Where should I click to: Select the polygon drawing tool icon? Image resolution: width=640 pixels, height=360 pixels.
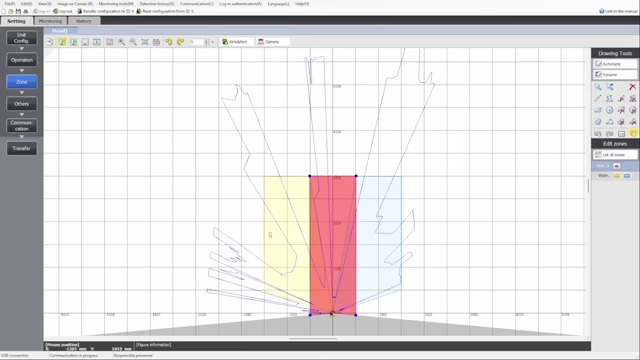pyautogui.click(x=610, y=98)
